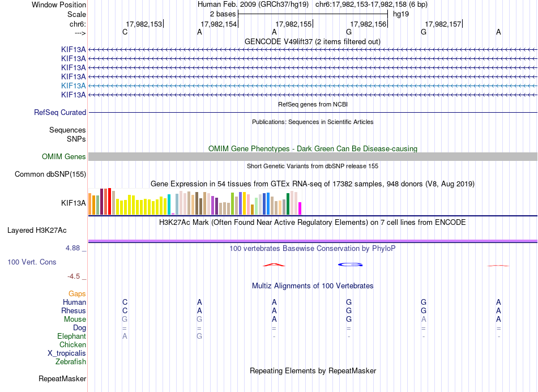The image size is (538, 392).
Task: Open the OMIM Genes track label
Action: tap(64, 156)
